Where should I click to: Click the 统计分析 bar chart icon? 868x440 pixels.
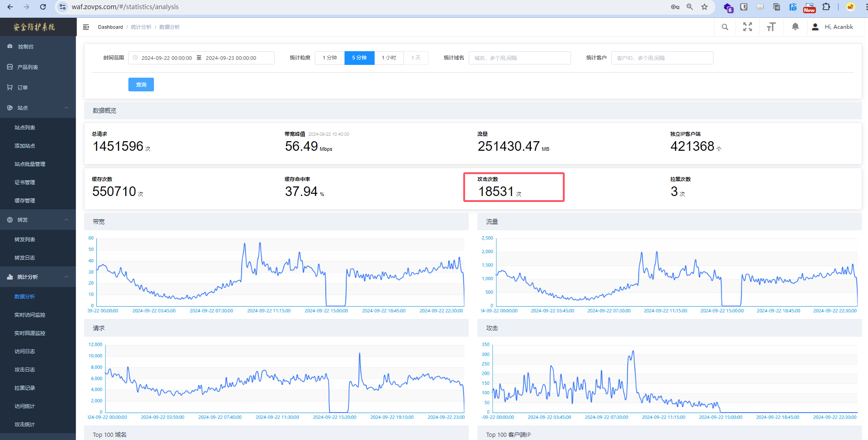click(x=10, y=277)
